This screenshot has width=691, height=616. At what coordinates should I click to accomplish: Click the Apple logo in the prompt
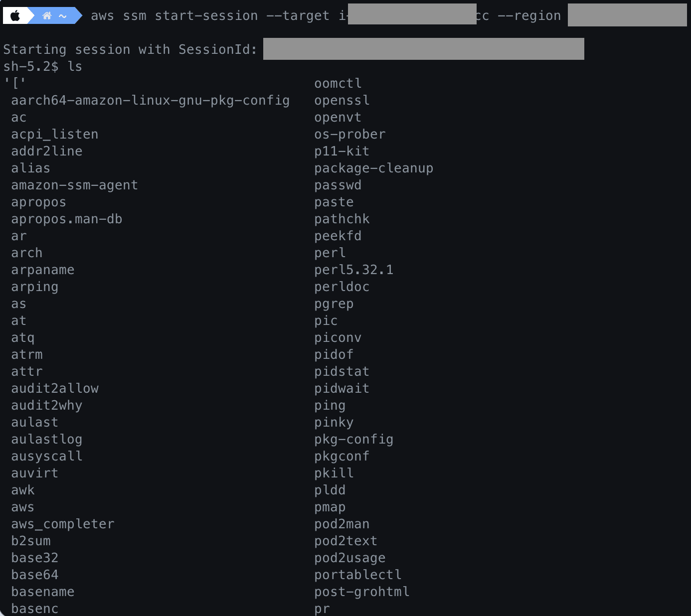[15, 16]
